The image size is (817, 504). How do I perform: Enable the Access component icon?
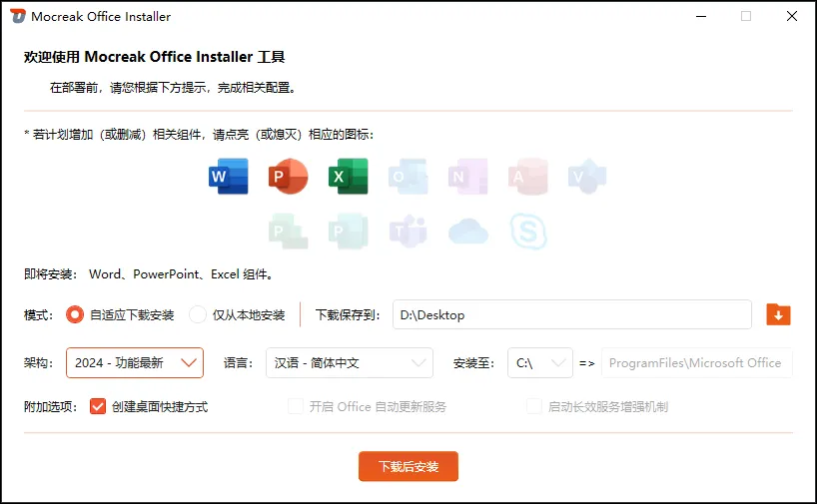(x=527, y=177)
